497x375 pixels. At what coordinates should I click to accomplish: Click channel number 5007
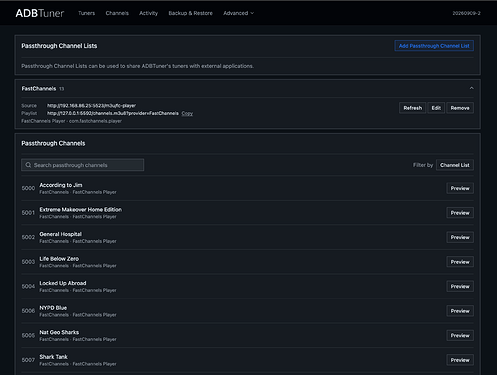tap(28, 360)
